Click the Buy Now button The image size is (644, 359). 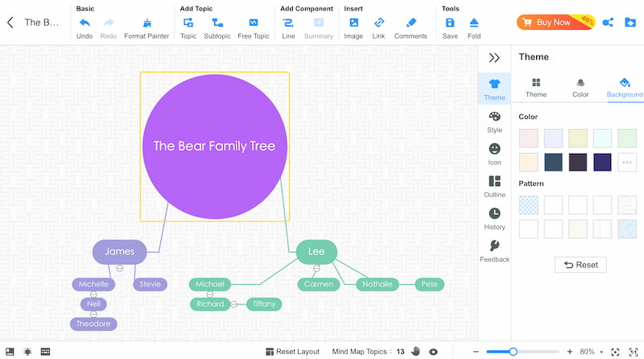pos(555,23)
